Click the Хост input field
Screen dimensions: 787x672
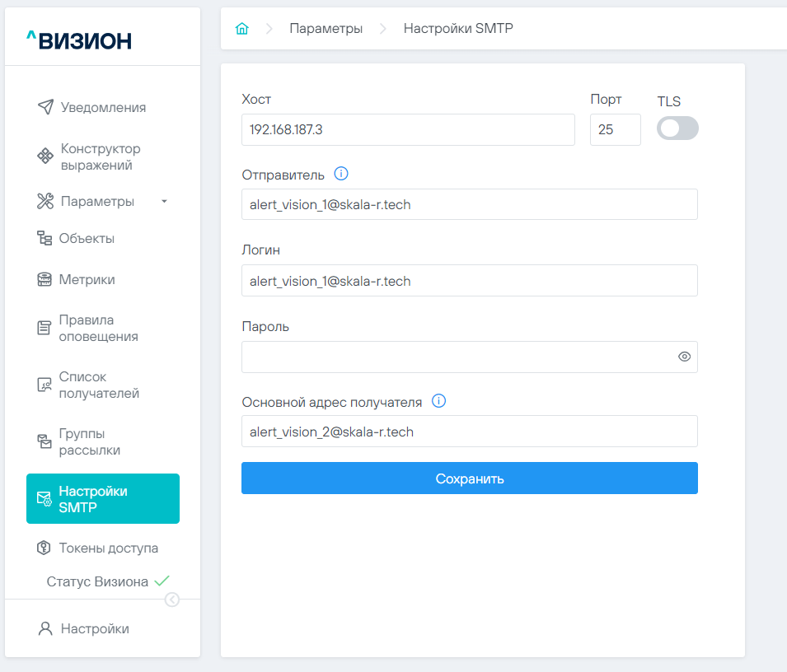[408, 130]
